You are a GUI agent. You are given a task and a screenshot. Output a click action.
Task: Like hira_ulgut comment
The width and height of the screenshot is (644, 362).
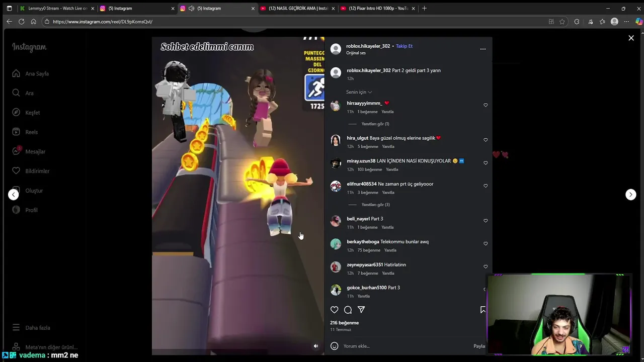click(x=486, y=140)
